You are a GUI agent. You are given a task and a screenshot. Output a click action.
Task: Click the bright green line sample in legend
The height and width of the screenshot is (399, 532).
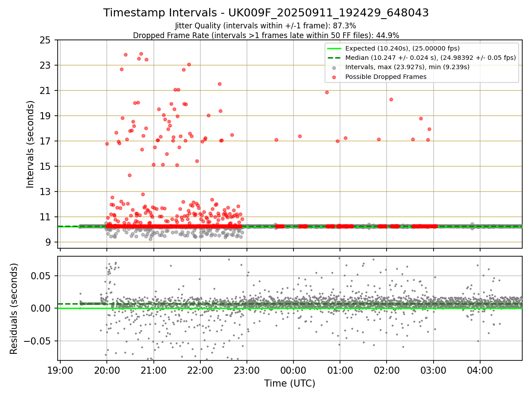(x=335, y=48)
